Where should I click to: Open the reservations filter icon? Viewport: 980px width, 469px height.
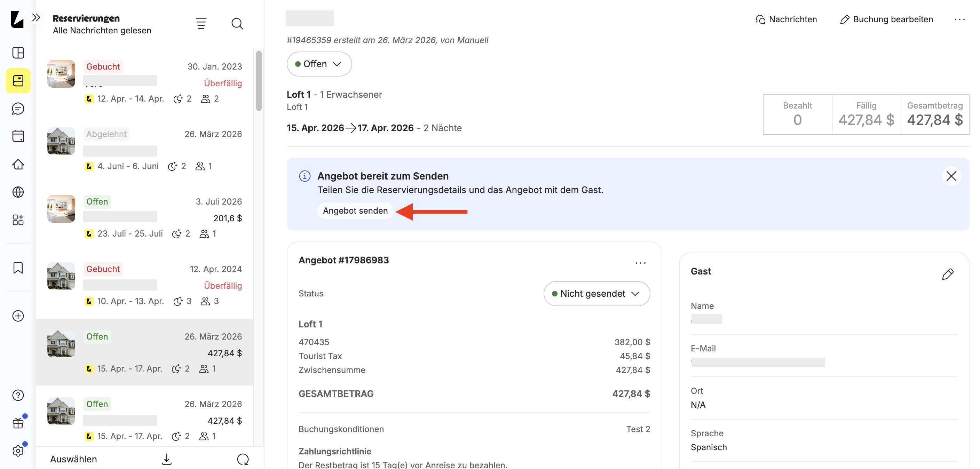(x=201, y=24)
